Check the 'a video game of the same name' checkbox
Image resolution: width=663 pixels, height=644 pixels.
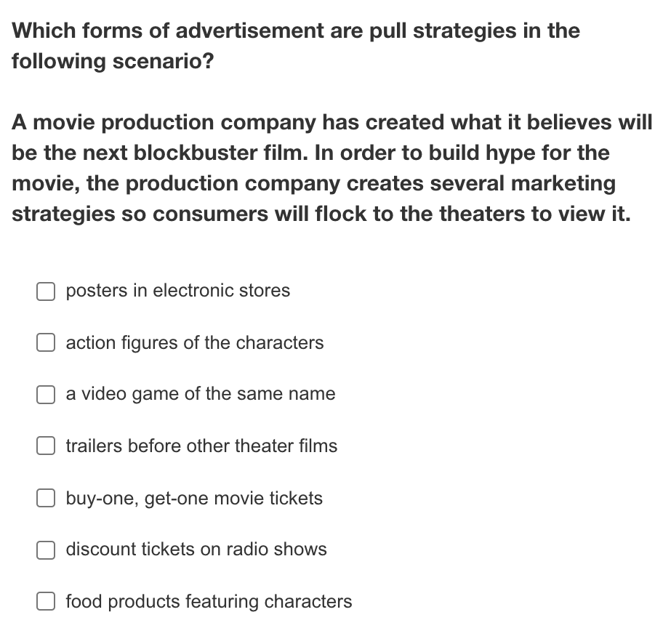(x=46, y=394)
